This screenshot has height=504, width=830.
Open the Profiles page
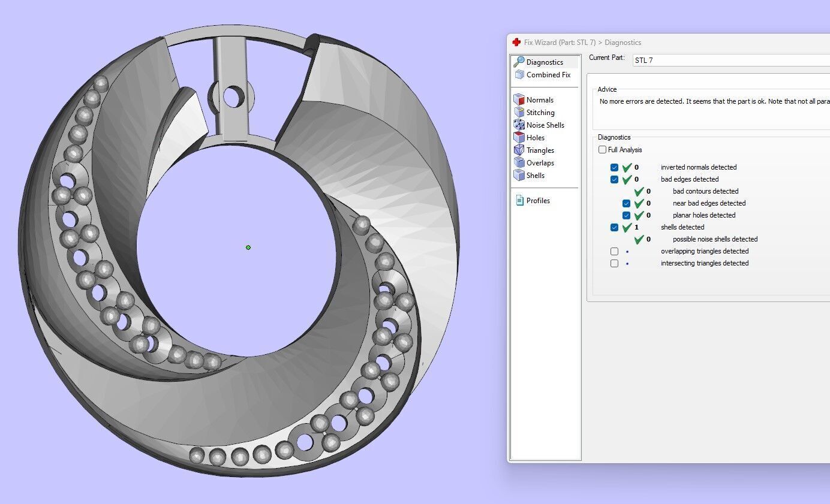point(533,201)
